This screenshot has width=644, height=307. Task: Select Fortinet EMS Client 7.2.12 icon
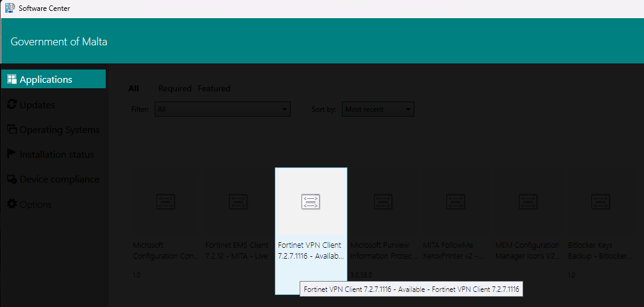point(238,201)
